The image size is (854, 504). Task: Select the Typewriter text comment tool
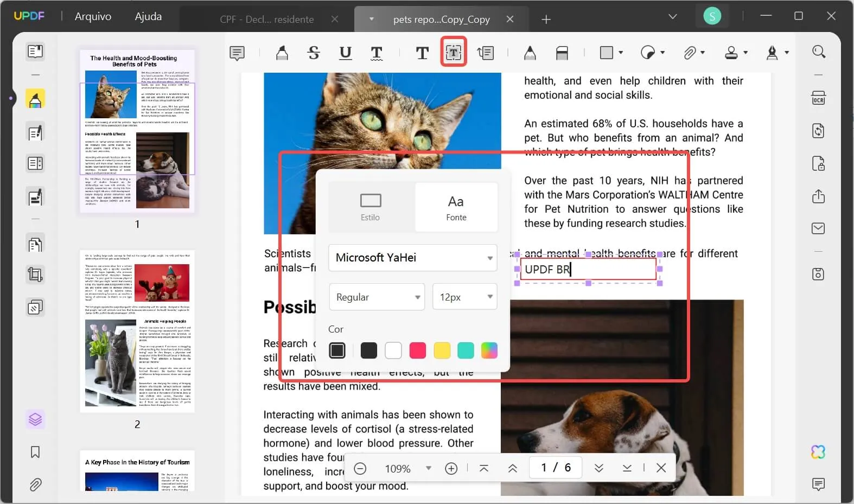[x=422, y=53]
